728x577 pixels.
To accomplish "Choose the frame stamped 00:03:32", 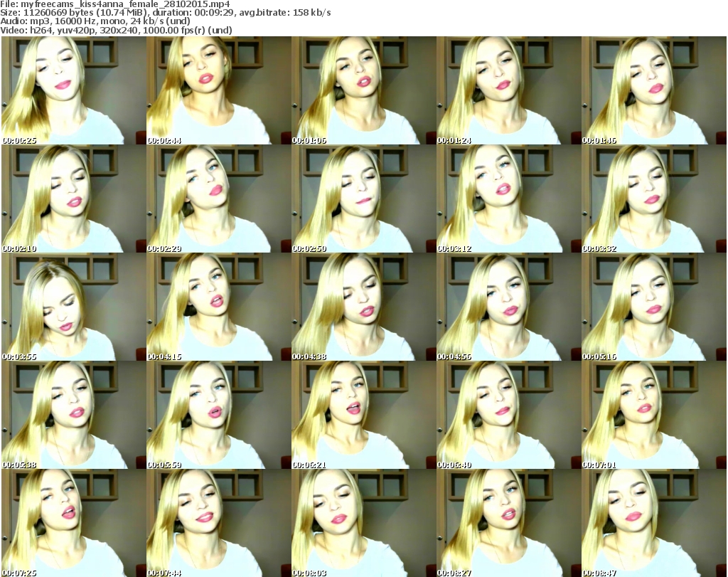I will [654, 198].
